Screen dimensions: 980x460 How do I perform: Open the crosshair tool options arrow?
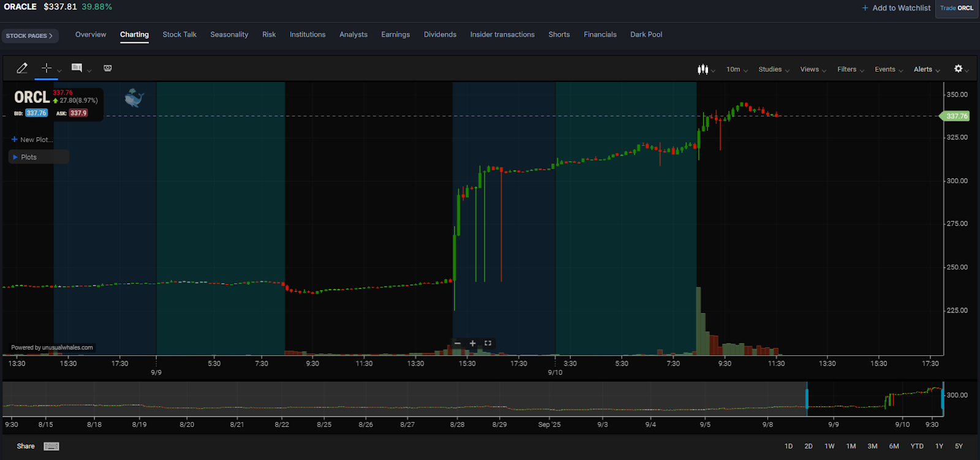coord(59,71)
